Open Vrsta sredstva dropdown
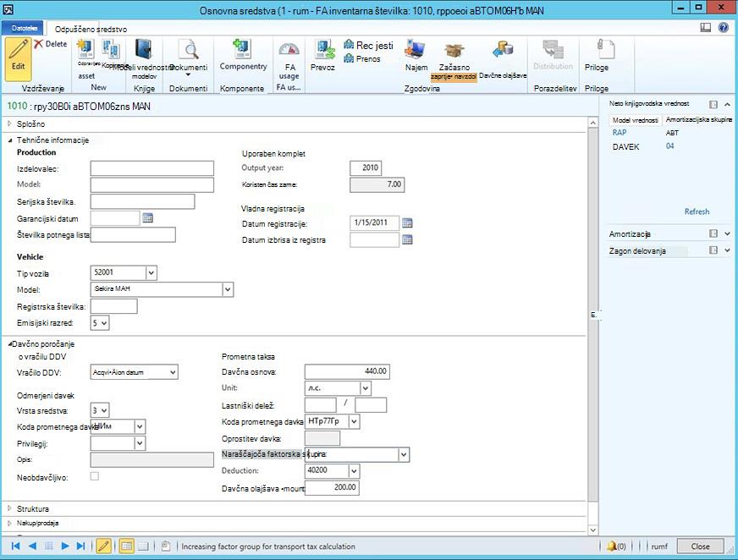738x560 pixels. 104,410
